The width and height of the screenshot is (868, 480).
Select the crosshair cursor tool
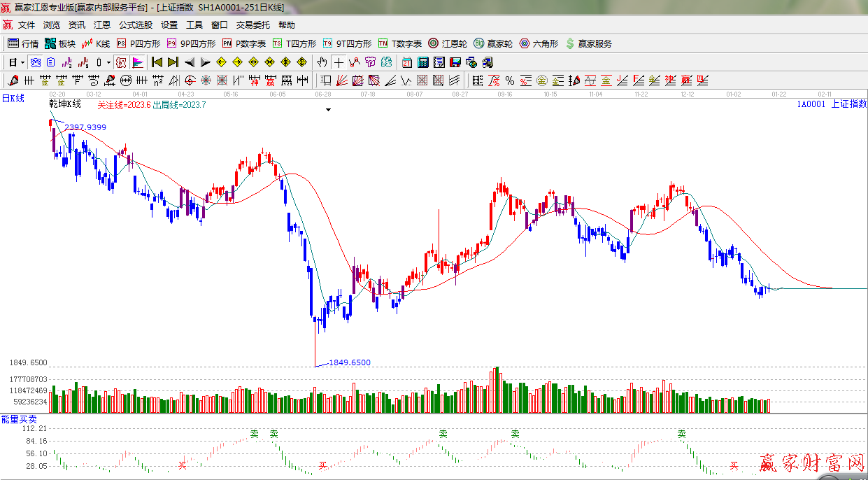[339, 62]
